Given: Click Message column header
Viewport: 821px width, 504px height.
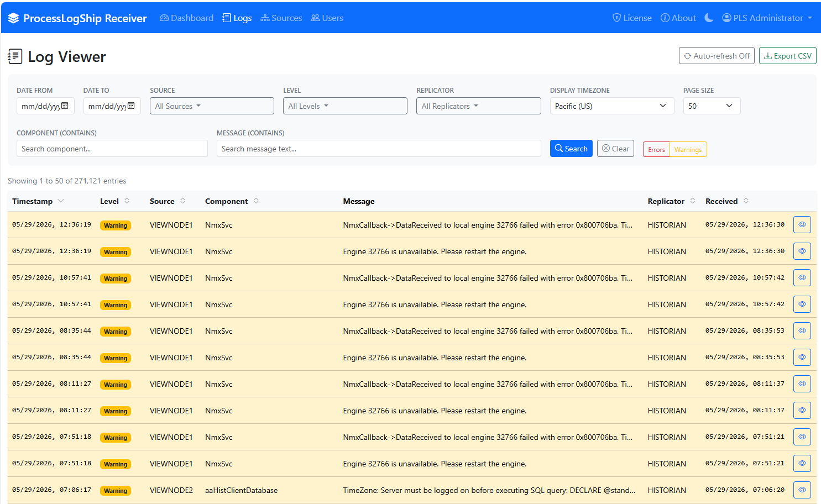Looking at the screenshot, I should pyautogui.click(x=359, y=201).
